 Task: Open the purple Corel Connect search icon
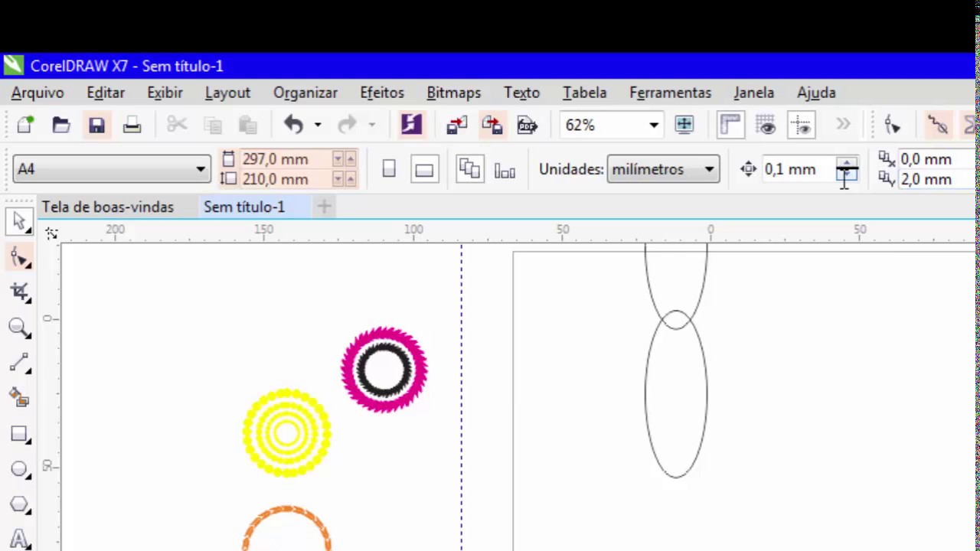coord(411,125)
